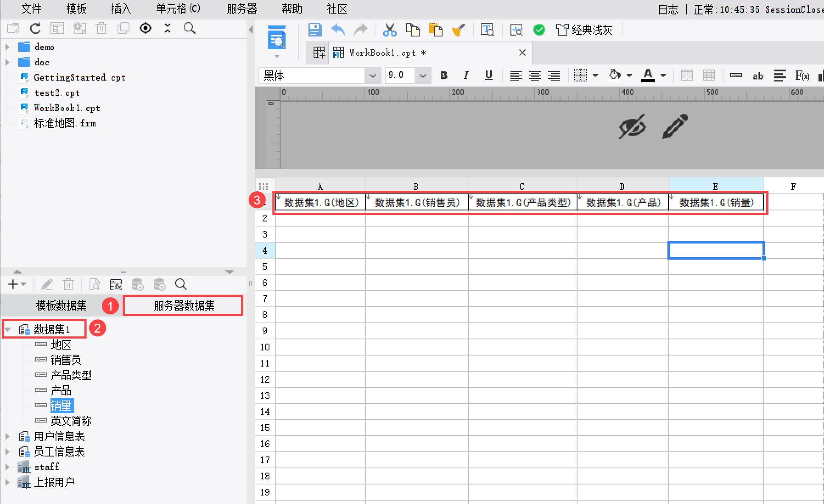
Task: Toggle bold formatting
Action: [x=444, y=76]
